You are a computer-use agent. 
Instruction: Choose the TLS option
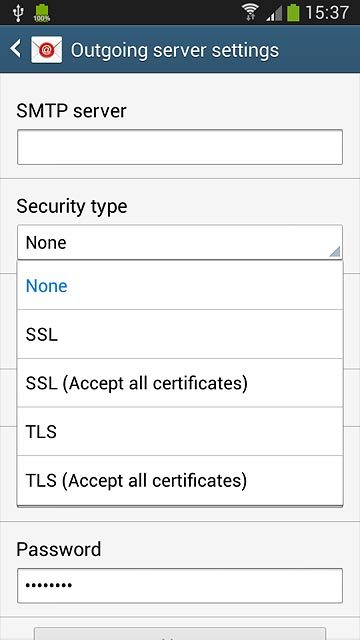180,431
